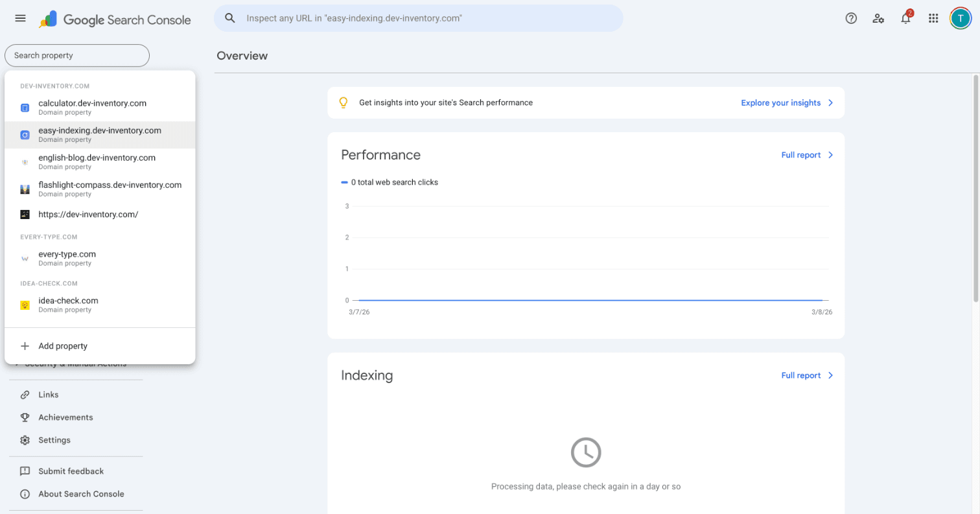Open the manage users settings icon

(878, 18)
